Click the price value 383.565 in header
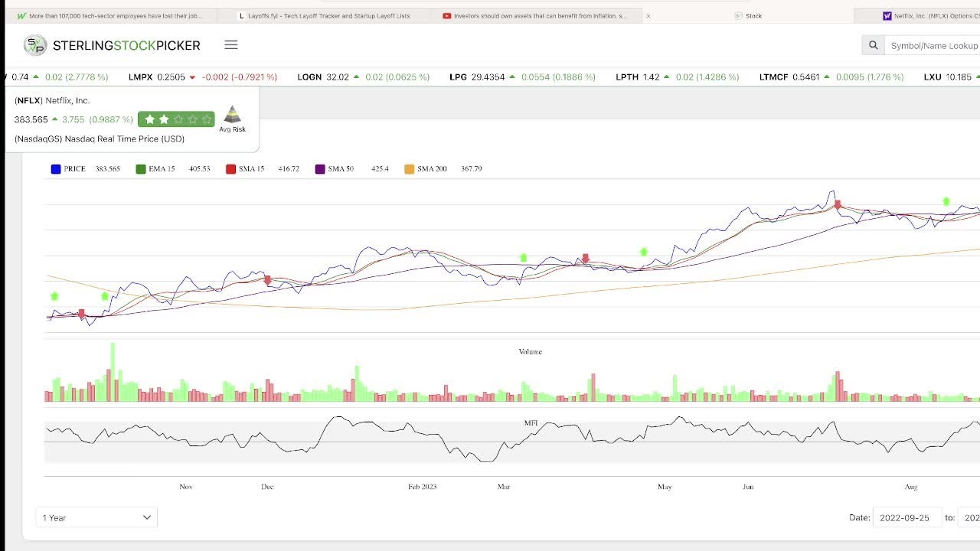980x551 pixels. (31, 119)
